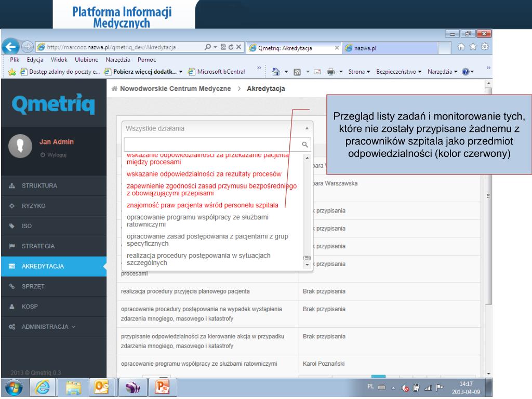Click the Jan Admin avatar picture

pyautogui.click(x=20, y=146)
